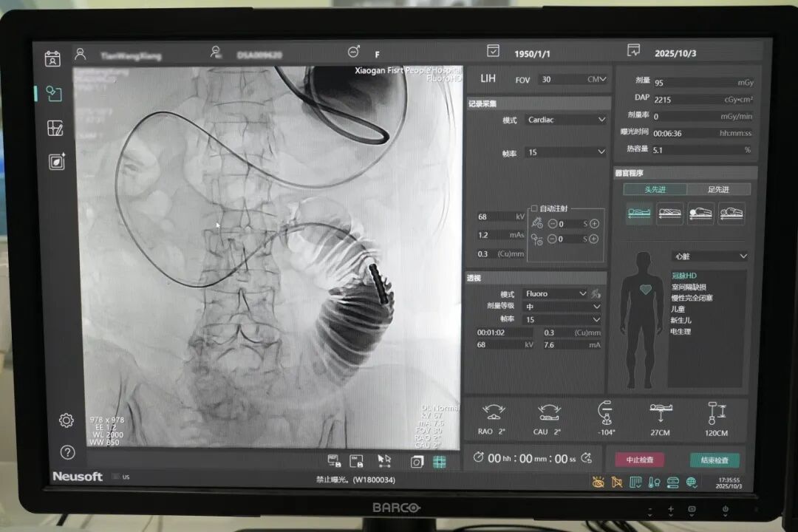The image size is (798, 532).
Task: Click the help question mark icon
Action: (x=67, y=452)
